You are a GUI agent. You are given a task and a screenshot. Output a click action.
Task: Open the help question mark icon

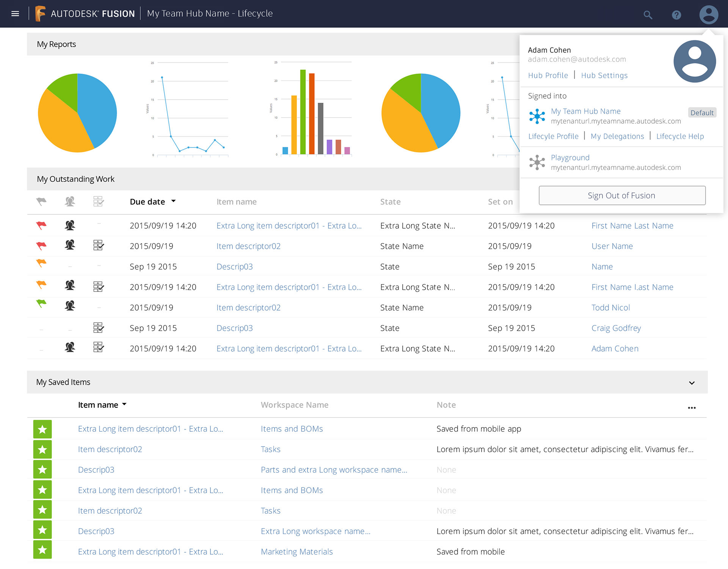(676, 15)
